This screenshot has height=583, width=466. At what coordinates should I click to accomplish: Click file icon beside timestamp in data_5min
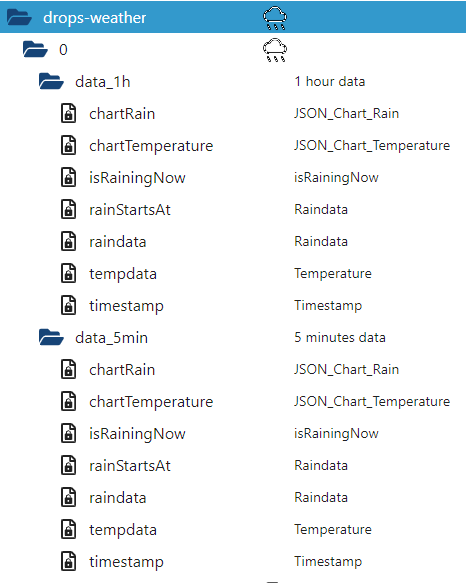(x=68, y=561)
